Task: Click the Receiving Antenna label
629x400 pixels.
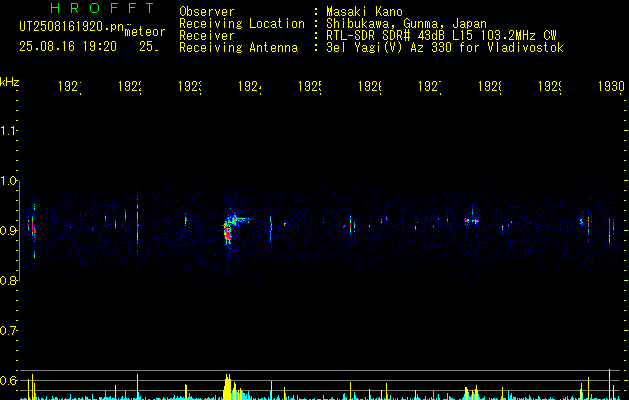Action: click(x=238, y=48)
